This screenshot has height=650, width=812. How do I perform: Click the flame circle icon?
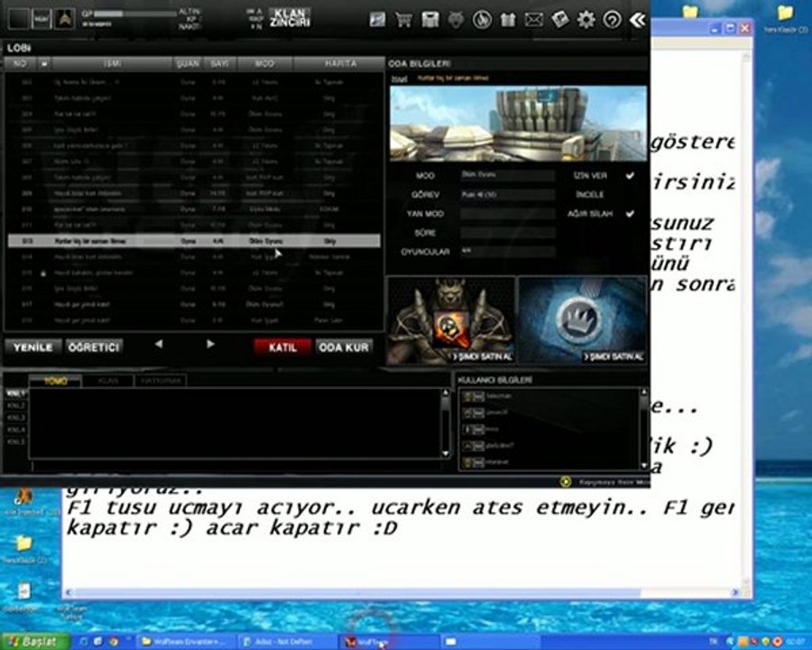[x=482, y=20]
